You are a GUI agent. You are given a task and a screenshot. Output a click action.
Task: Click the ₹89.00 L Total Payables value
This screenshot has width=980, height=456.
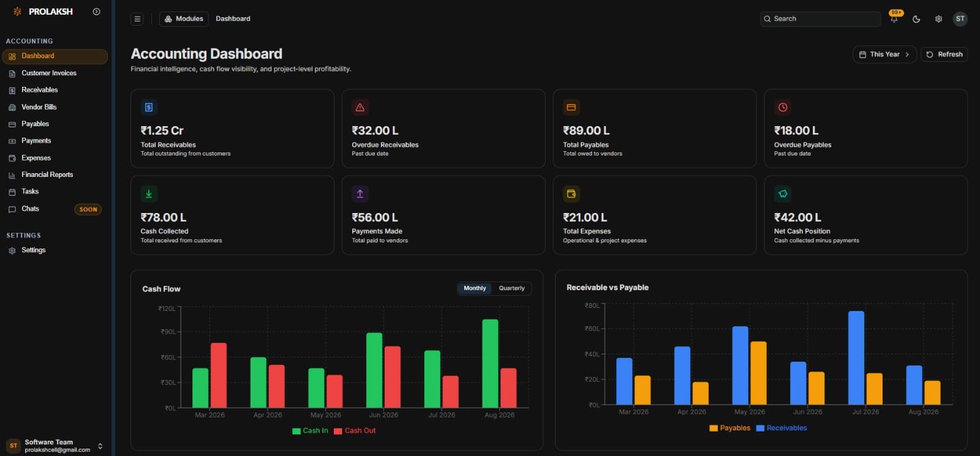pyautogui.click(x=586, y=130)
